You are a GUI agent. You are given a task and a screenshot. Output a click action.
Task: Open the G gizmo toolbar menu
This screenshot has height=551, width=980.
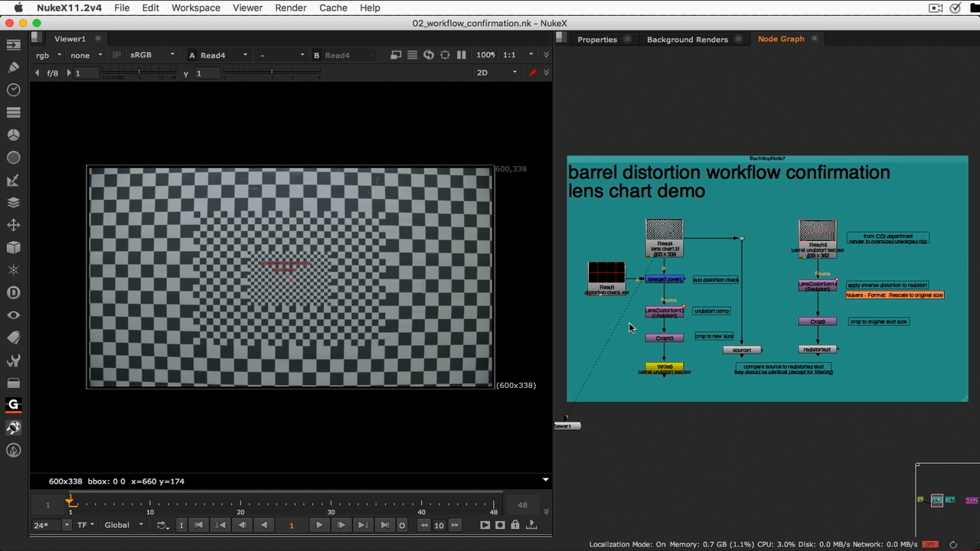point(13,405)
